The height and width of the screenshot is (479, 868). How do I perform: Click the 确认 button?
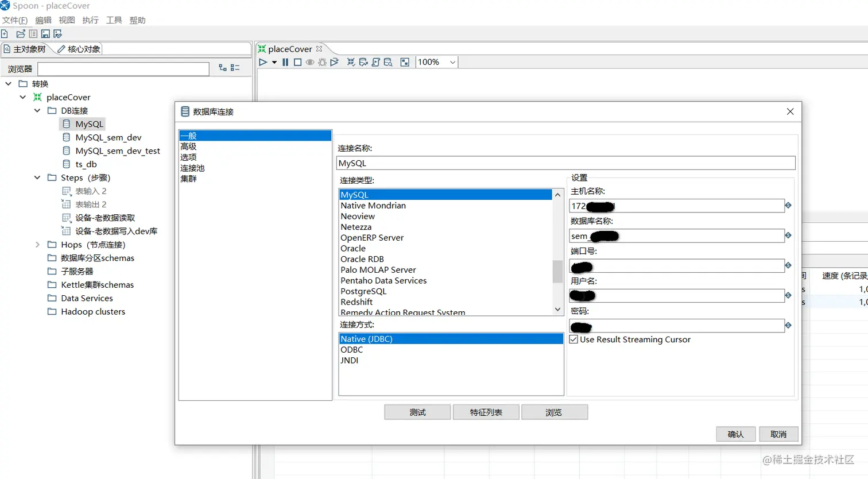click(x=735, y=434)
